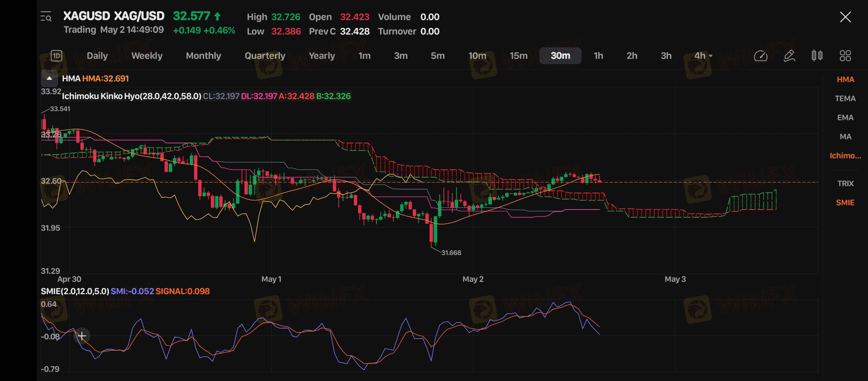
Task: Switch to the 15m timeframe tab
Action: pyautogui.click(x=518, y=56)
